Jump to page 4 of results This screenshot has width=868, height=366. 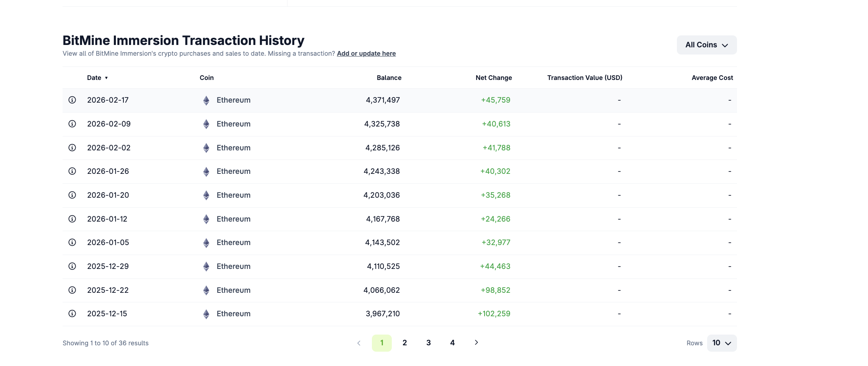coord(452,343)
